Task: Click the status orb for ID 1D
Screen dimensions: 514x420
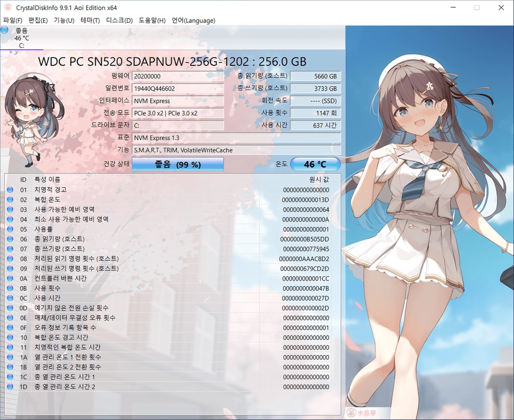Action: click(x=10, y=386)
